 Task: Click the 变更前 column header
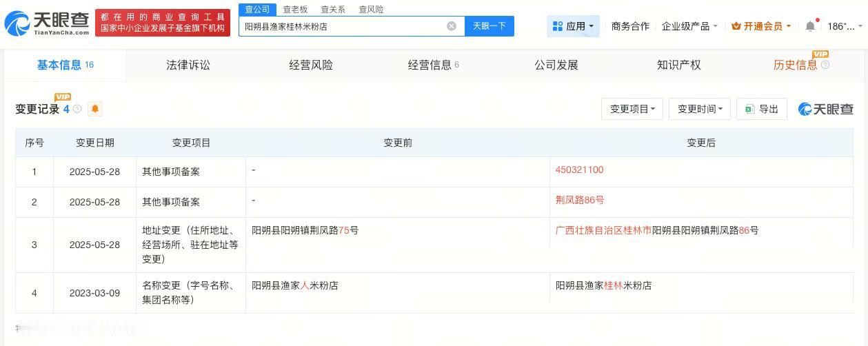point(398,143)
